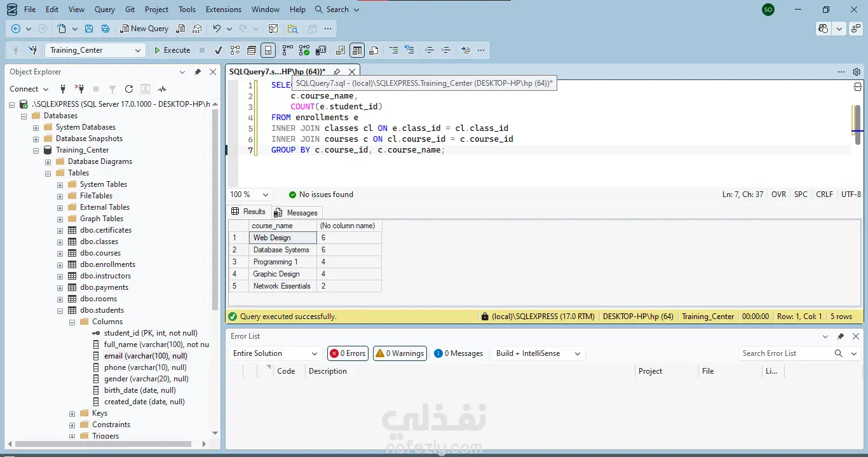Click the split editor window icon
The height and width of the screenshot is (457, 868).
[857, 86]
